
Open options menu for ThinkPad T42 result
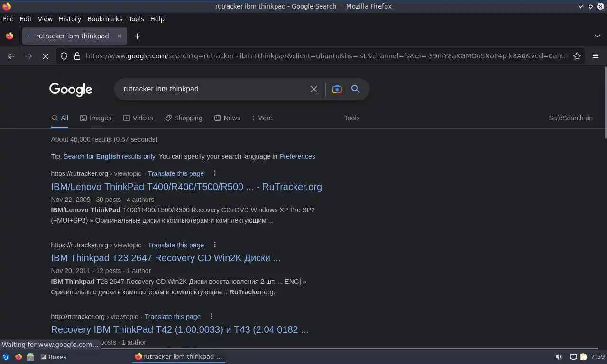click(x=212, y=317)
